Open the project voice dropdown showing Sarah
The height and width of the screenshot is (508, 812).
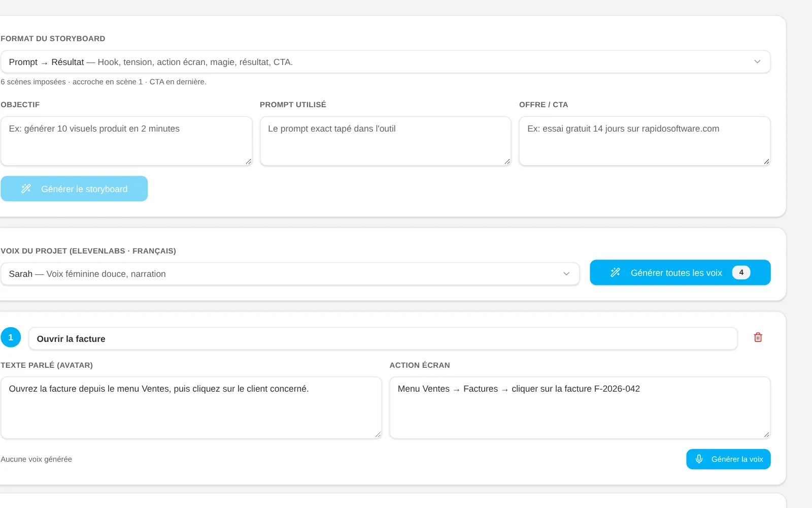point(290,274)
